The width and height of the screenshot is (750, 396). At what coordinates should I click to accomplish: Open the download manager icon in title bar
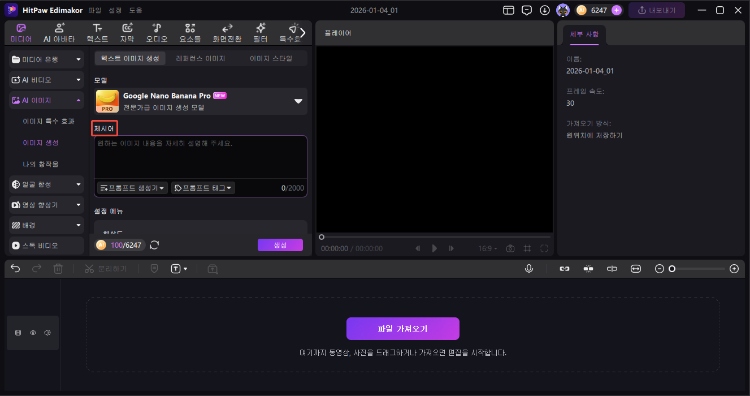pos(544,10)
